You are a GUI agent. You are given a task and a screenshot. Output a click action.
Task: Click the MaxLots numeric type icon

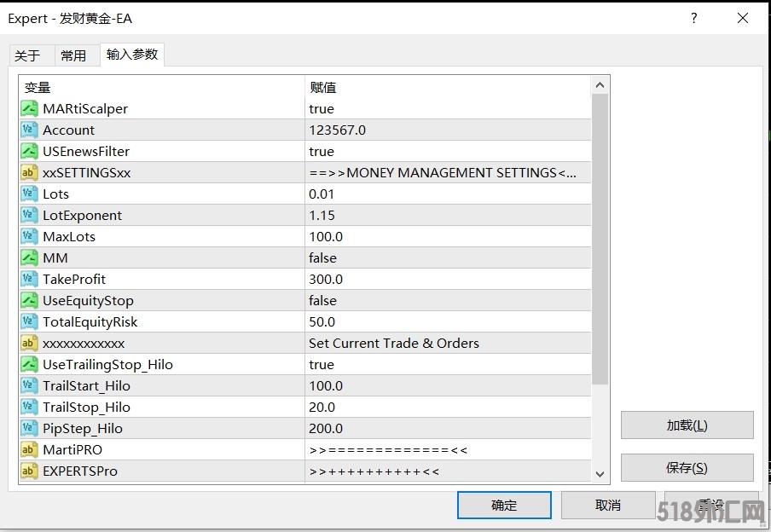[29, 236]
